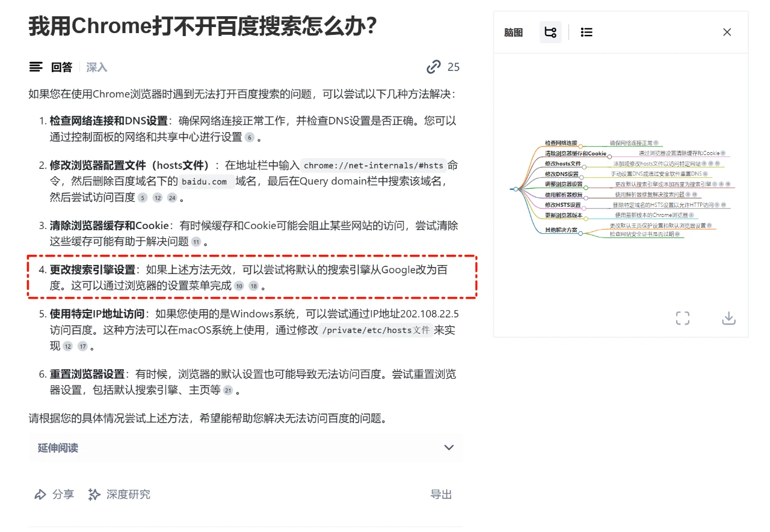Switch to the 回答 tab

(61, 67)
